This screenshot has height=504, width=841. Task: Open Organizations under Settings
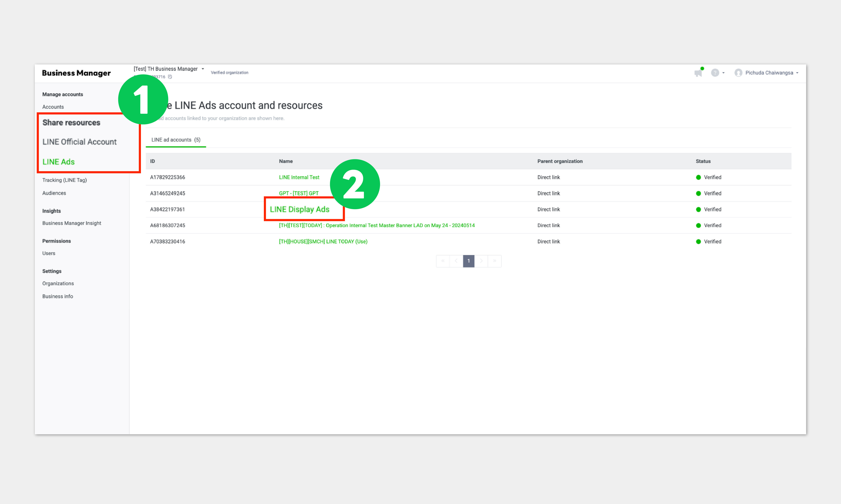click(x=58, y=283)
